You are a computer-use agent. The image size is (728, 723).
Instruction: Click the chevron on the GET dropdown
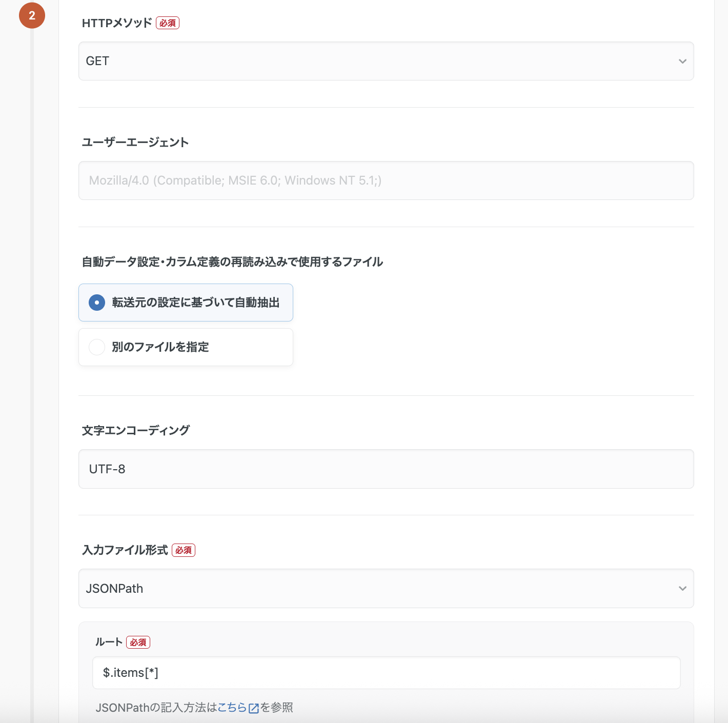click(682, 61)
